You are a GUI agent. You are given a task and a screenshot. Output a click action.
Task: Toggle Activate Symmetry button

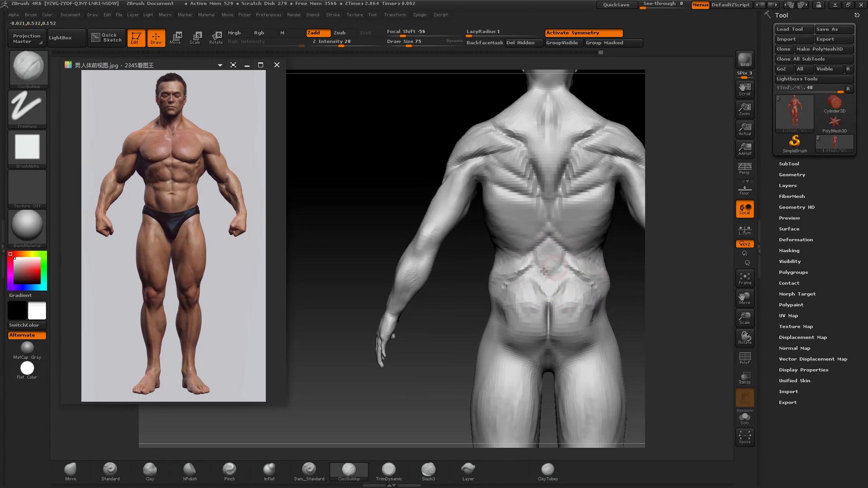click(x=584, y=33)
